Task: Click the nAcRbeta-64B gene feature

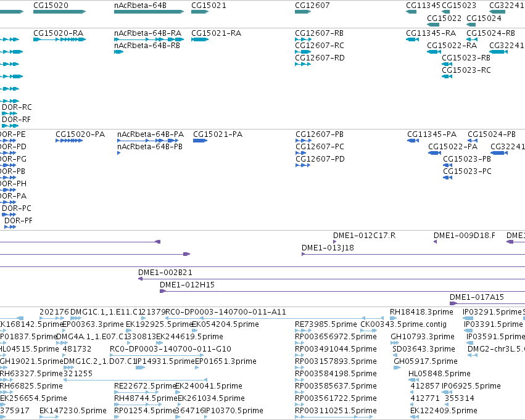Action: pyautogui.click(x=149, y=12)
